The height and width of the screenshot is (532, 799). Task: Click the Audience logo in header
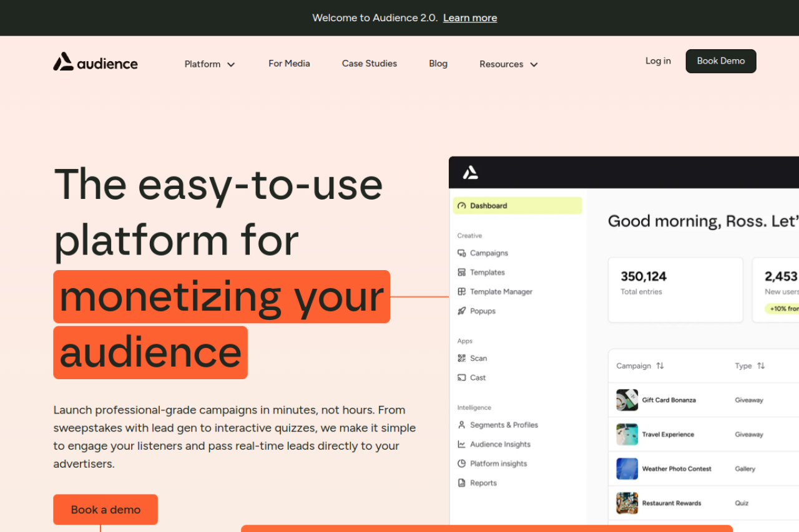pos(96,62)
